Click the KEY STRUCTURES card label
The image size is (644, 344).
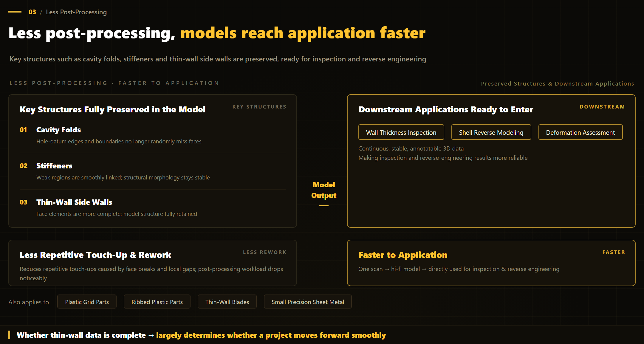click(x=259, y=107)
